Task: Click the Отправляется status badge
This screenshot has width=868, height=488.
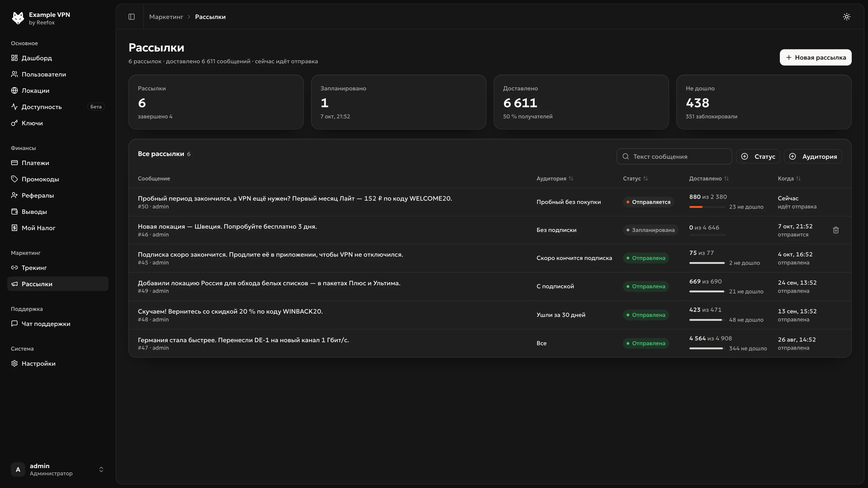Action: pyautogui.click(x=648, y=202)
